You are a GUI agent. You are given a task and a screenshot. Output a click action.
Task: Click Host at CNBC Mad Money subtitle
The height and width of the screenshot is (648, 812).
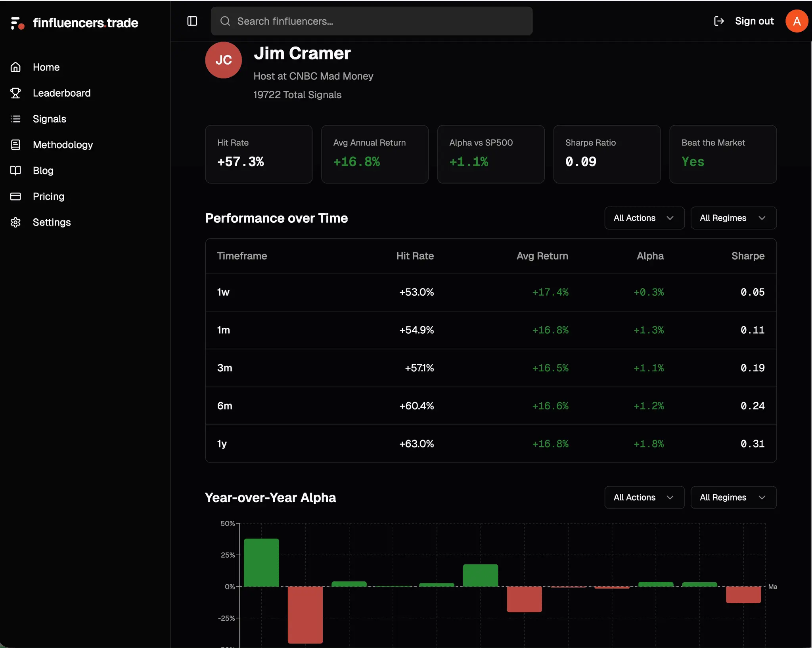[x=313, y=76]
